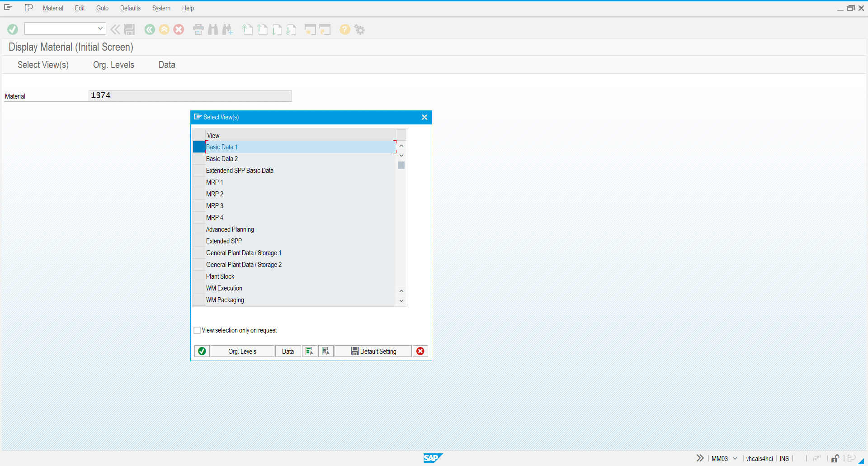This screenshot has width=868, height=466.
Task: Open the command field history dropdown
Action: click(x=100, y=29)
